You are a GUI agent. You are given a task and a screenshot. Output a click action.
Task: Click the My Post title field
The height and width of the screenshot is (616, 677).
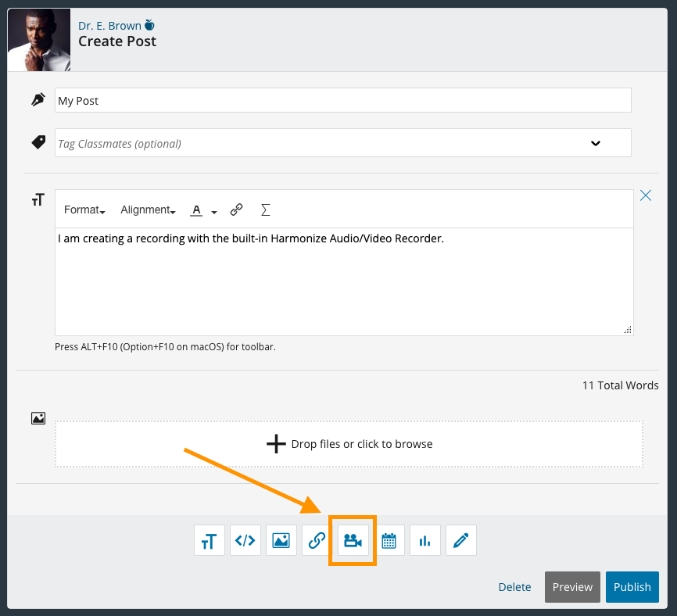(342, 100)
